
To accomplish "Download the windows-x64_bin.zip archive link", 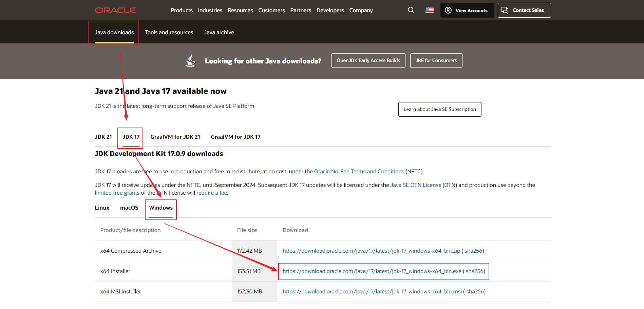I will tap(371, 251).
